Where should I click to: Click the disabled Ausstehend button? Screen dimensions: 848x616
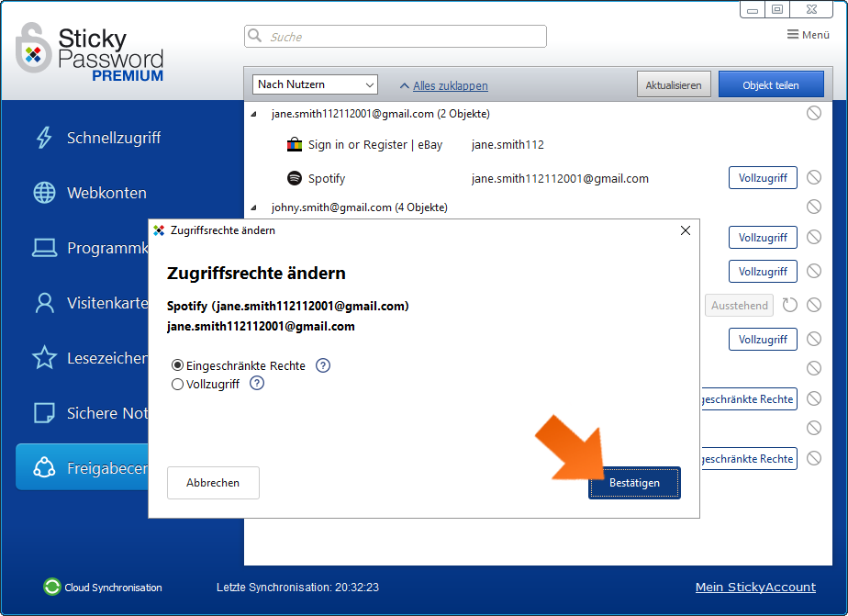point(740,305)
